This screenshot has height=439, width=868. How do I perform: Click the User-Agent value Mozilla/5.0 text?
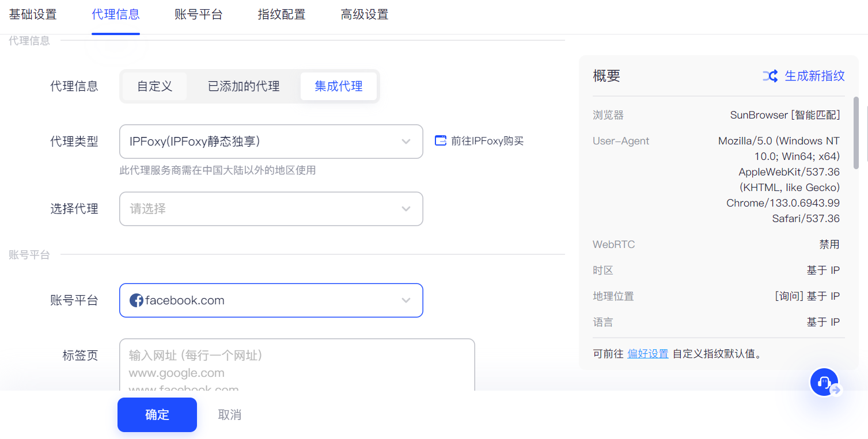click(779, 180)
